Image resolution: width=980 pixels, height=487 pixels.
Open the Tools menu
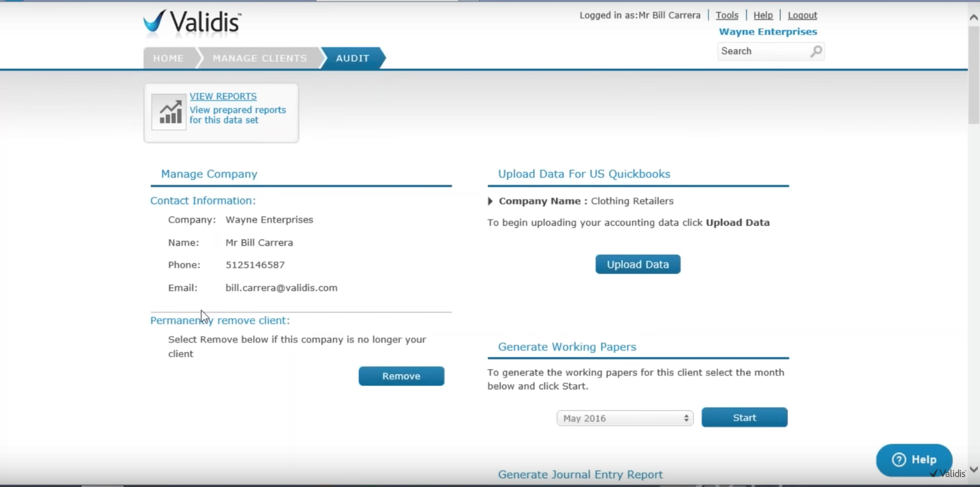click(x=727, y=15)
